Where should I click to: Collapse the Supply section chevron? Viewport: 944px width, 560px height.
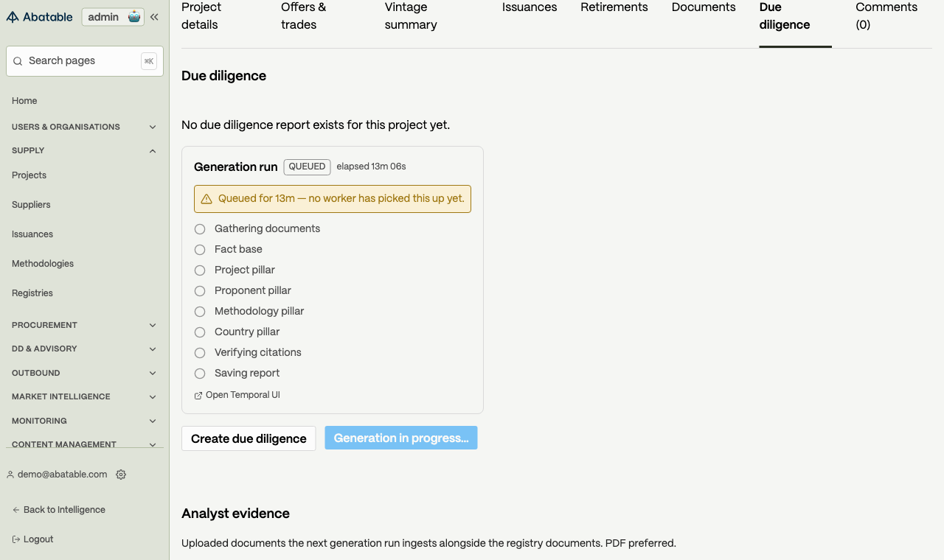click(x=153, y=150)
